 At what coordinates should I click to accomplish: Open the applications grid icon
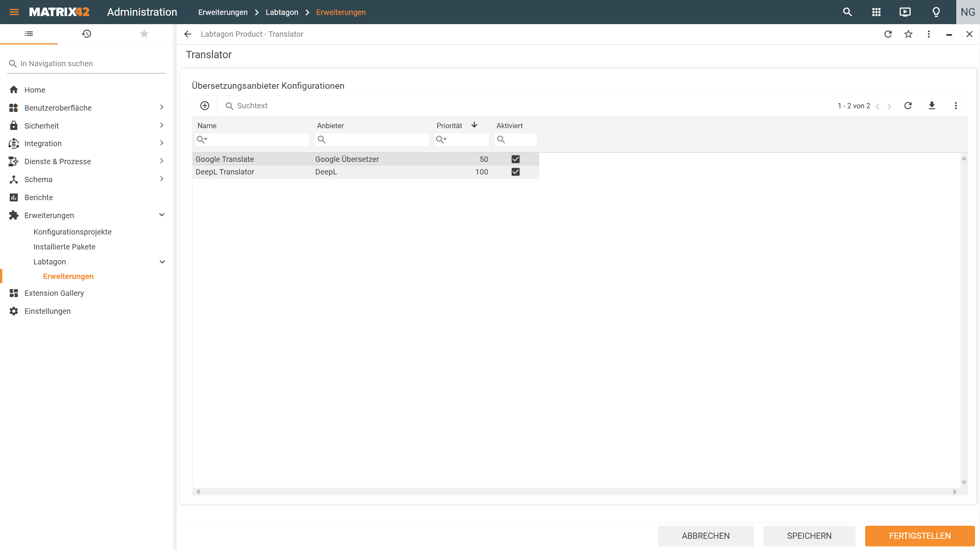[x=876, y=12]
